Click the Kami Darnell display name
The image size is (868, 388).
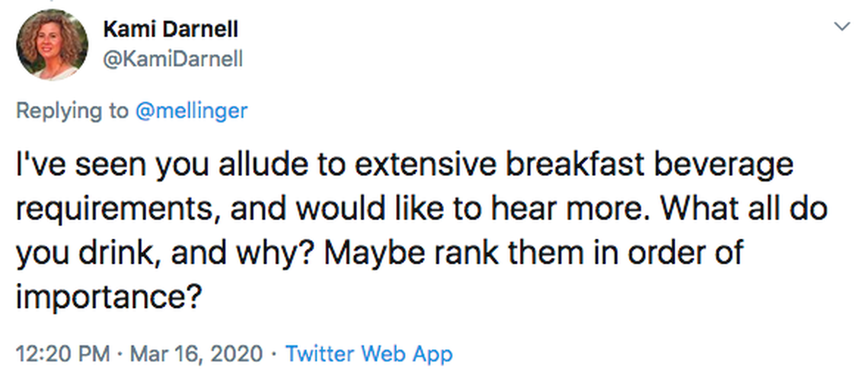pos(170,30)
